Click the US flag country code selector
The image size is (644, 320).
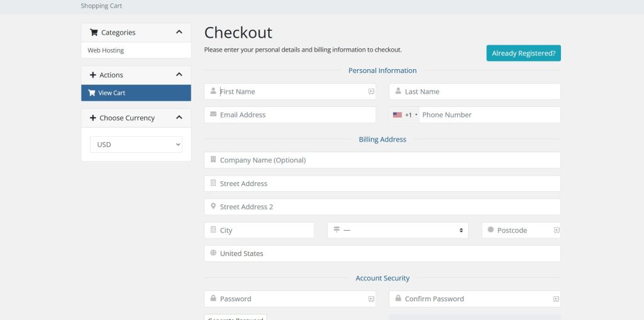(405, 115)
